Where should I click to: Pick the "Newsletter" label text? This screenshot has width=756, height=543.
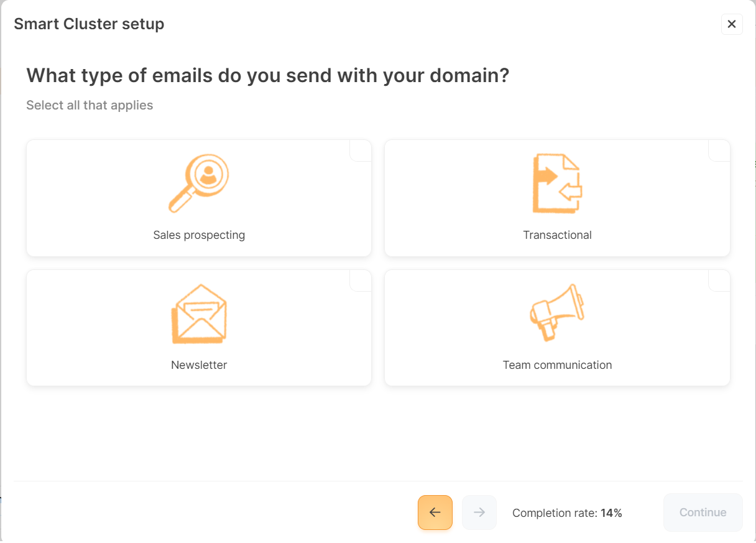(x=199, y=365)
